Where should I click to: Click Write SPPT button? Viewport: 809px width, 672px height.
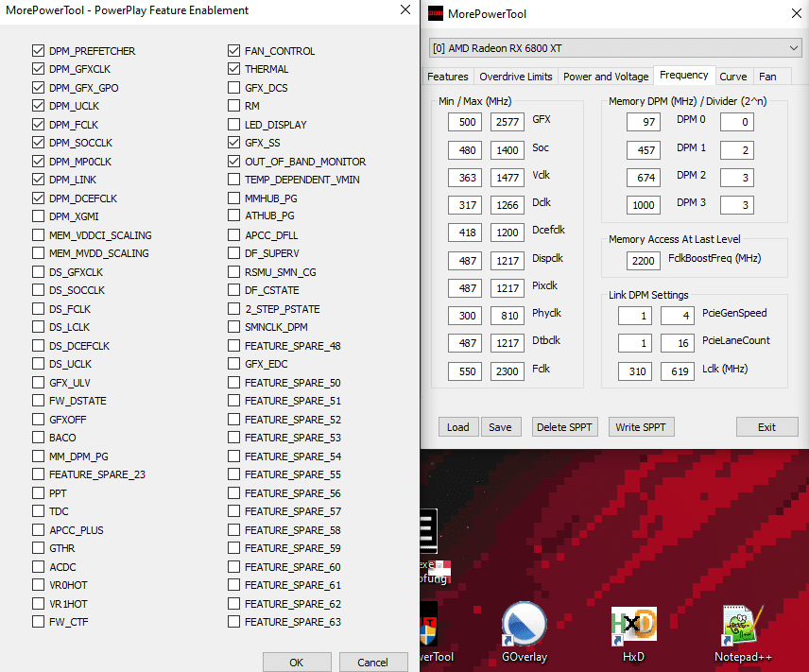[641, 427]
